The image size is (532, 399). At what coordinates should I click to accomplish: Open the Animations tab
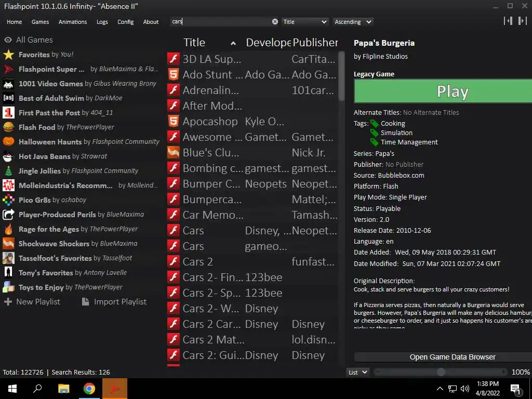tap(73, 22)
